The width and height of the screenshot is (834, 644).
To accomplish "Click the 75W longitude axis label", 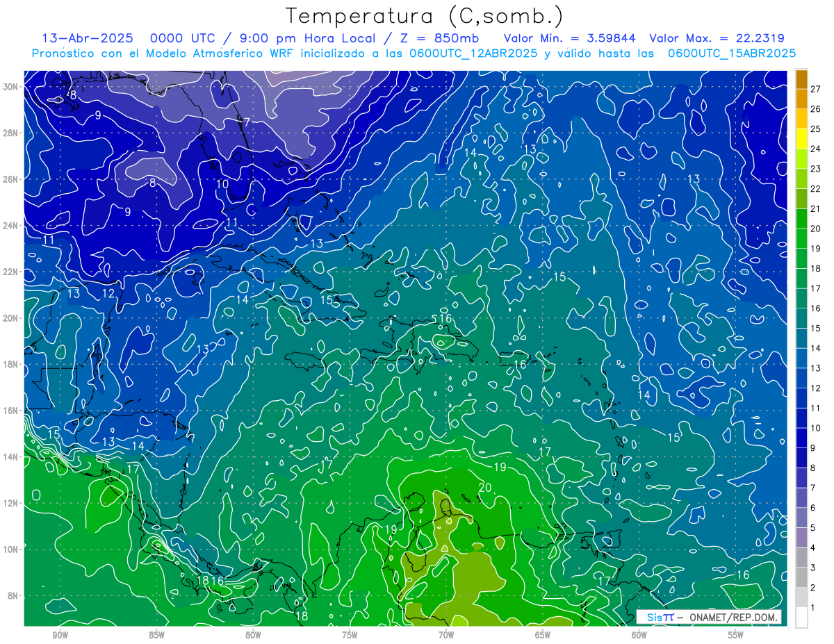I will click(350, 635).
